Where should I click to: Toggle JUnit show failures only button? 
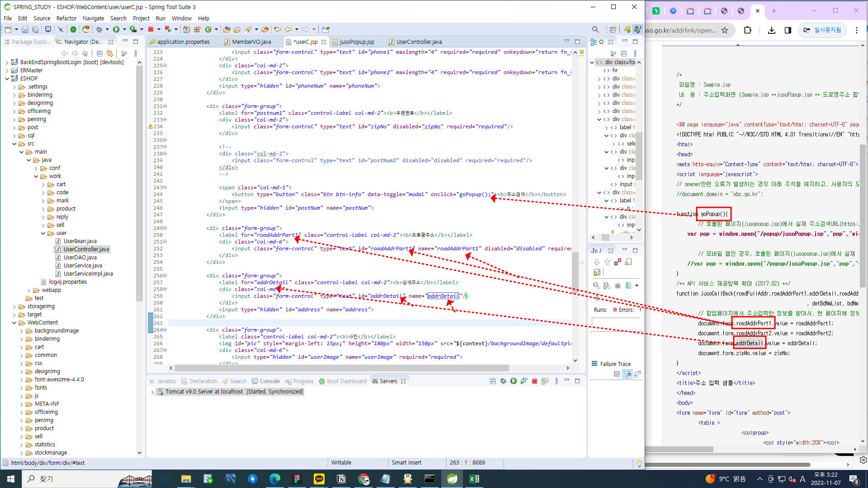click(x=618, y=262)
